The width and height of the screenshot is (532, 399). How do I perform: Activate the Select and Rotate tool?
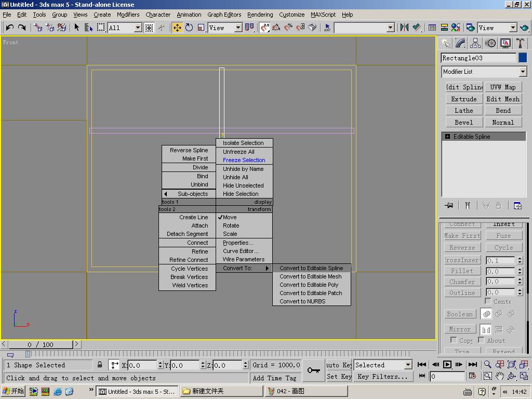pyautogui.click(x=189, y=28)
